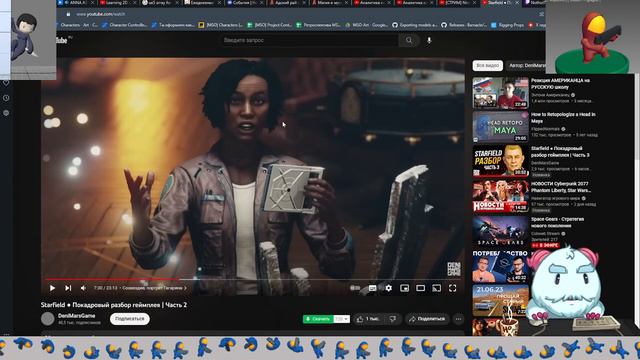Switch to miniplayer mode

coord(404,288)
